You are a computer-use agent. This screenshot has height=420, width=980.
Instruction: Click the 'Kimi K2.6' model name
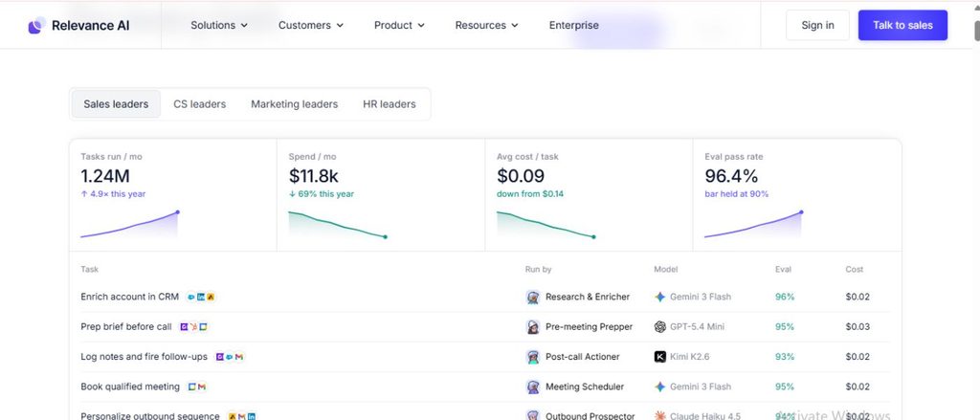pyautogui.click(x=689, y=357)
